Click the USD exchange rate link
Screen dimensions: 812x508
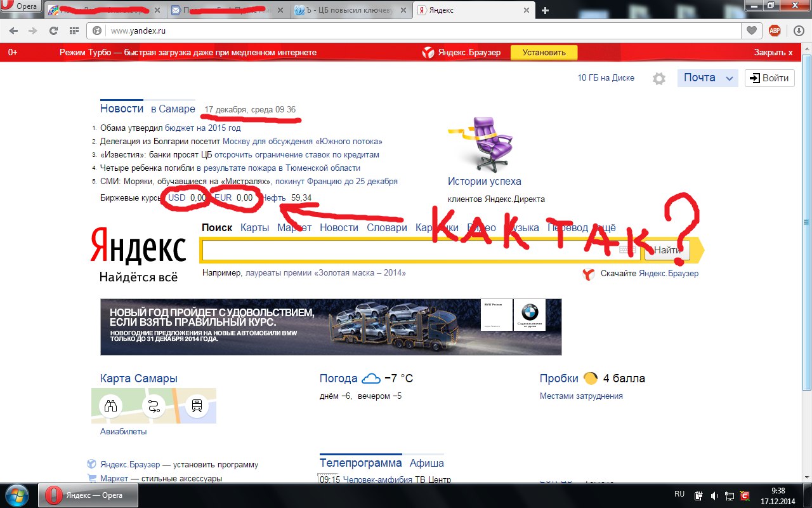point(177,197)
